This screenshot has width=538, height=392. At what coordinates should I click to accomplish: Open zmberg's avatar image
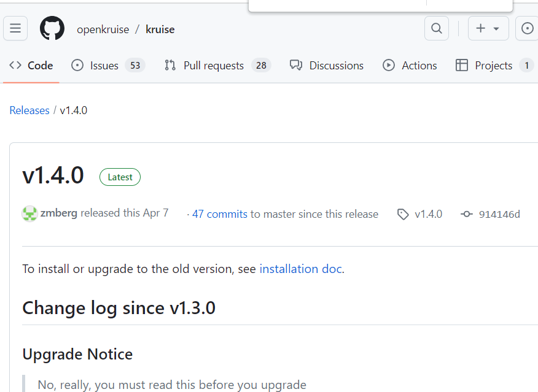point(30,214)
